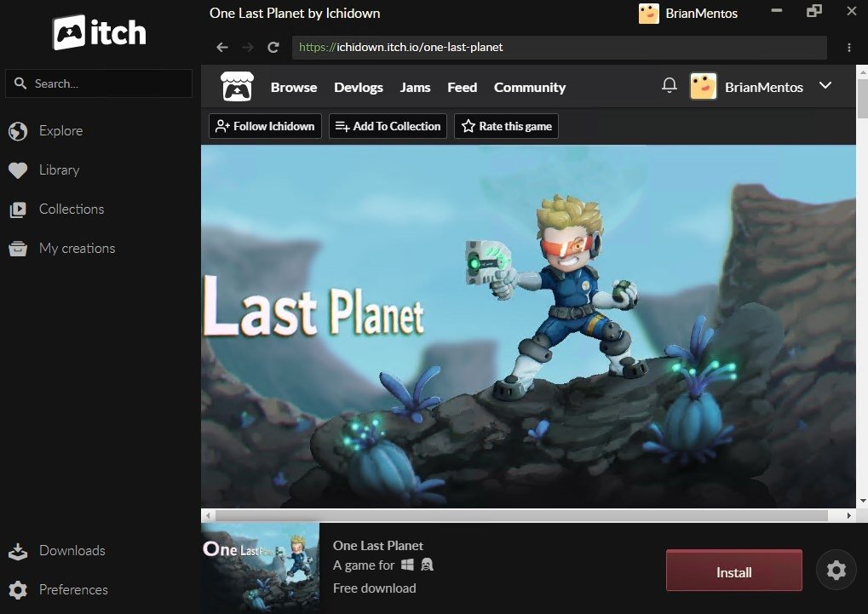The image size is (868, 614).
Task: Open the Jams page link
Action: coord(415,88)
